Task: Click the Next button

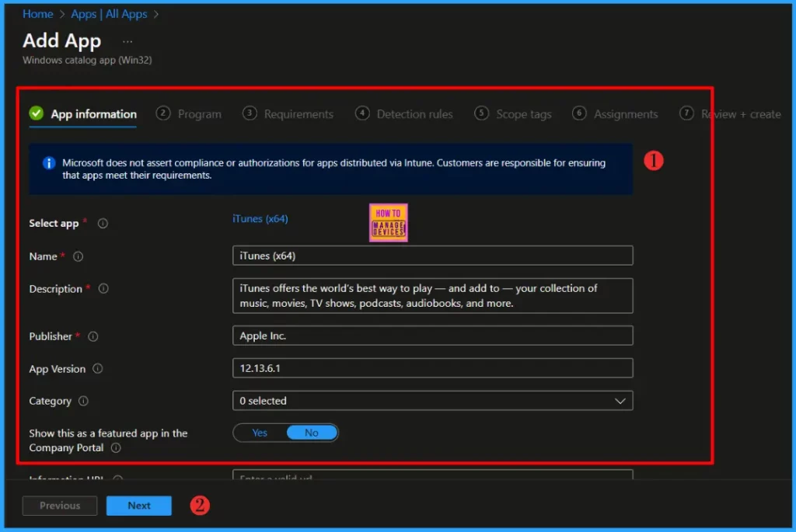Action: [138, 506]
